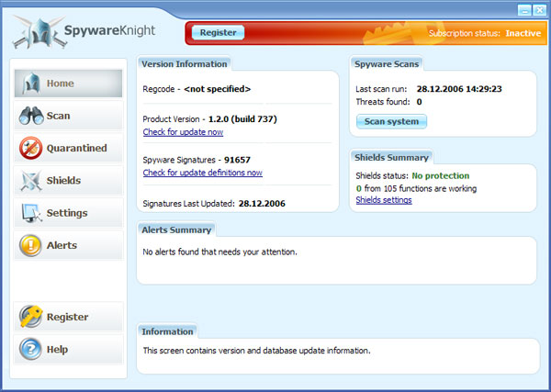
Task: Click the golden key Register icon
Action: point(31,317)
